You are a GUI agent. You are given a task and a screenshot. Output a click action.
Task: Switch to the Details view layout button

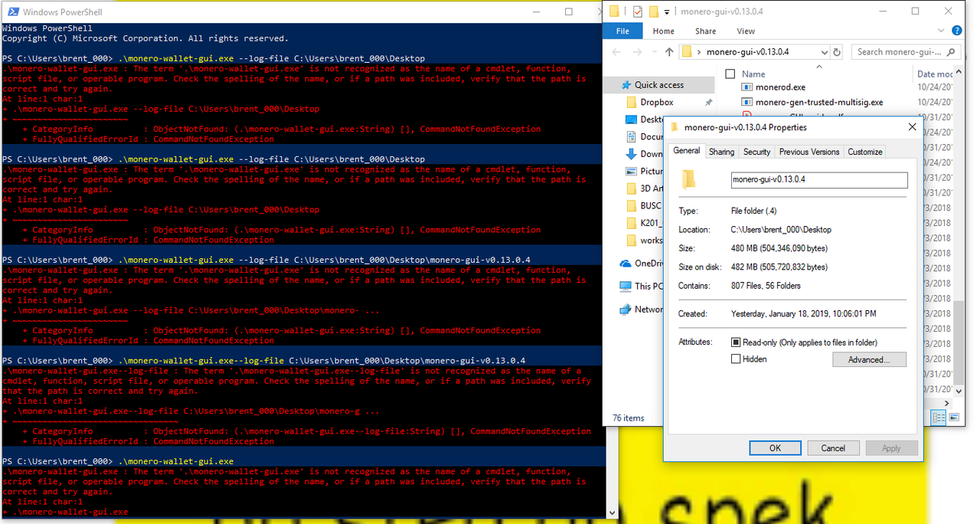939,418
